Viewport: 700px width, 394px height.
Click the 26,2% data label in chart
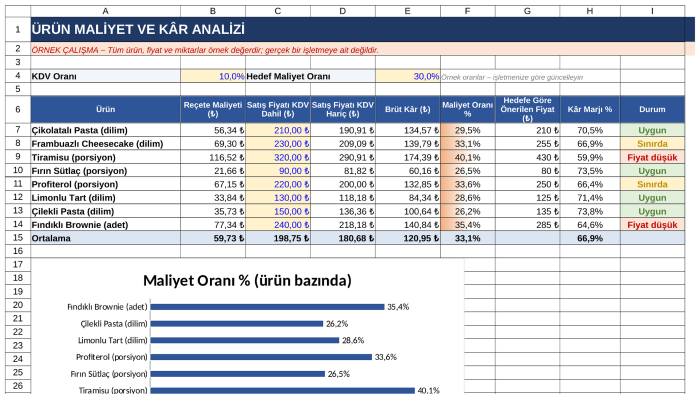[x=337, y=323]
